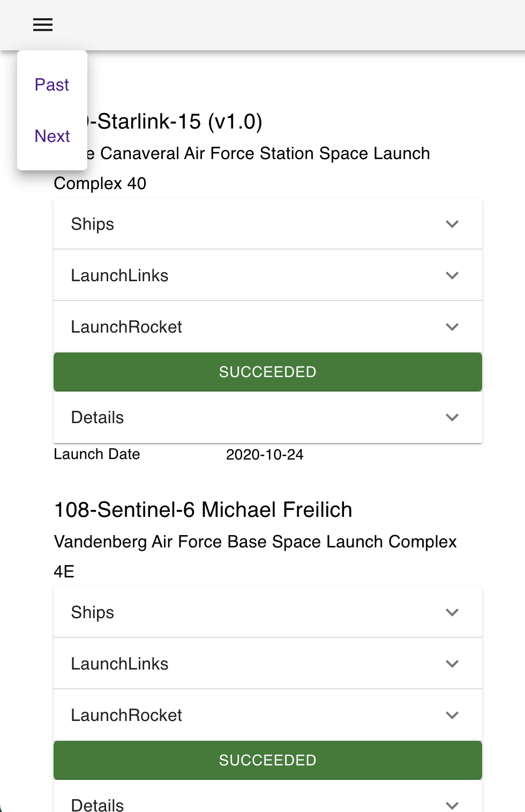Click the Launch Date label
Image resolution: width=525 pixels, height=812 pixels.
coord(96,454)
